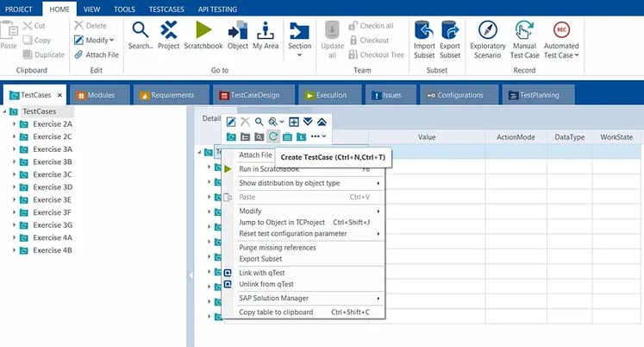Click the root TestCases folder icon in tree

(x=14, y=111)
